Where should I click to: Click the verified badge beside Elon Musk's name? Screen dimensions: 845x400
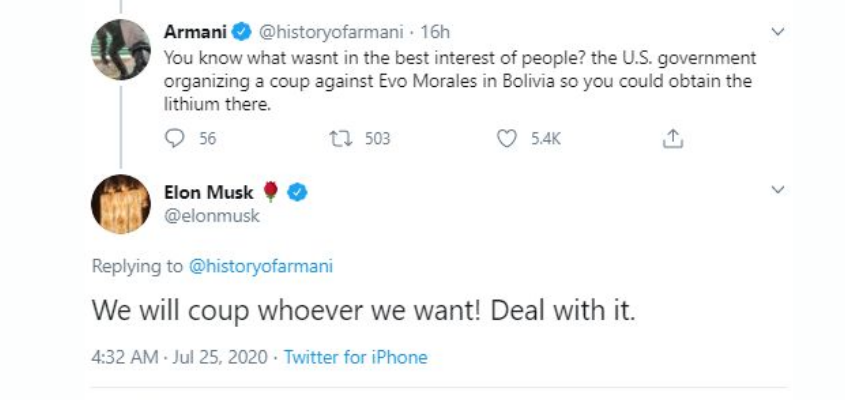pyautogui.click(x=298, y=192)
